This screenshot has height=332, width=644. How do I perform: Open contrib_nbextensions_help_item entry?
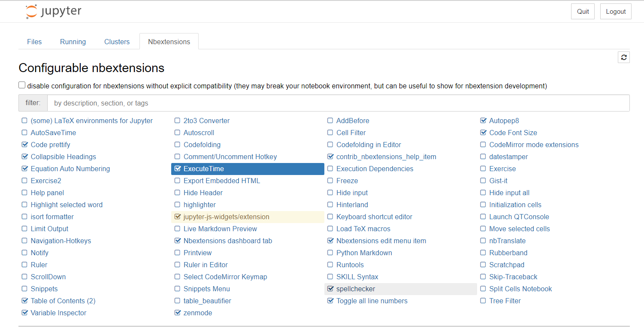[x=386, y=157]
